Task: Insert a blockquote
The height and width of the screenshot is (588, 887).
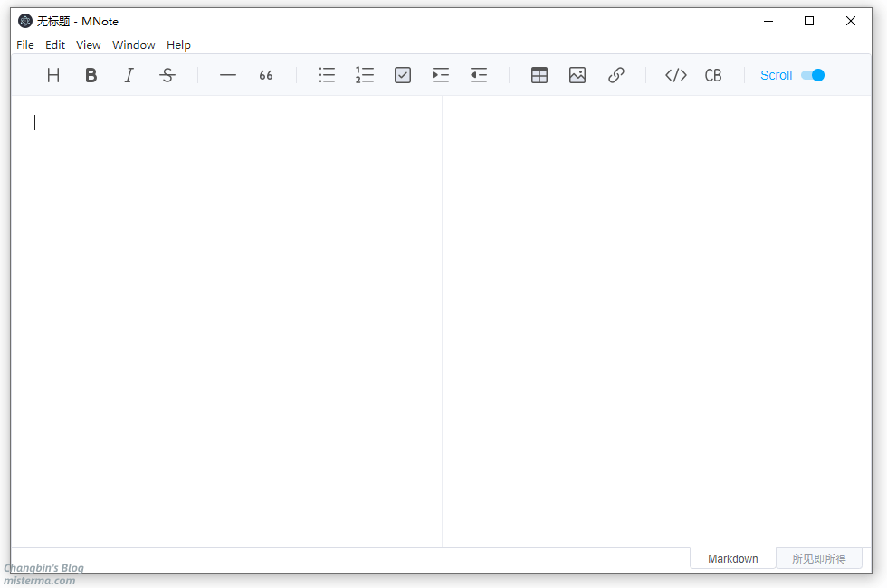Action: (x=266, y=75)
